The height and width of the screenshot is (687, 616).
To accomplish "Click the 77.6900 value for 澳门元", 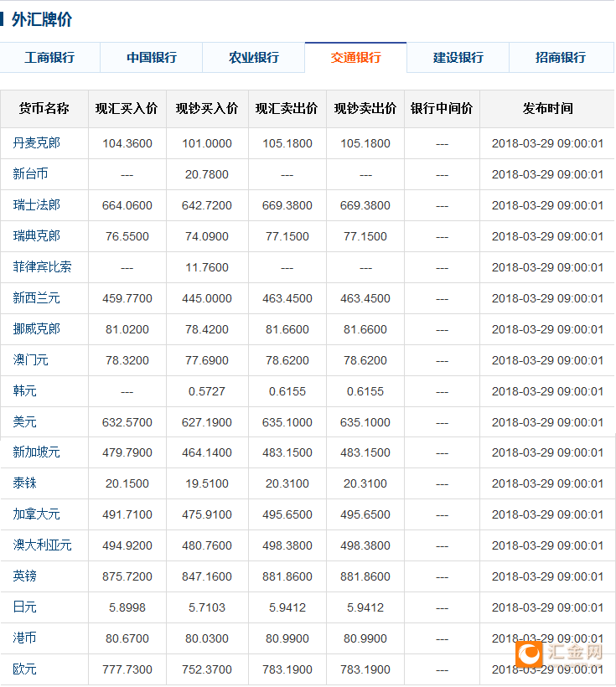I will click(207, 360).
